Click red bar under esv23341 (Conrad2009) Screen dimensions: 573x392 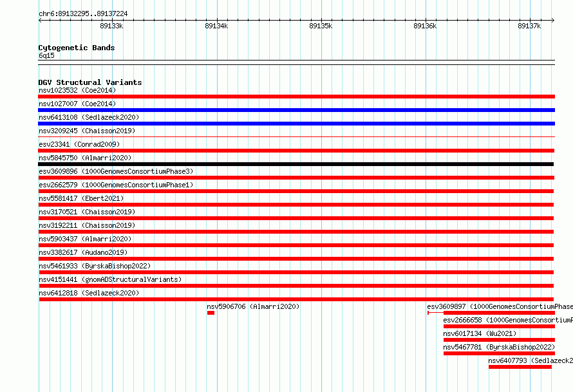[x=296, y=151]
